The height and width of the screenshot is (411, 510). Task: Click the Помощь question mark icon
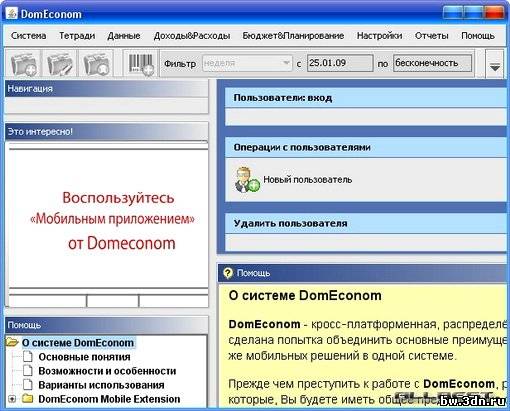228,273
